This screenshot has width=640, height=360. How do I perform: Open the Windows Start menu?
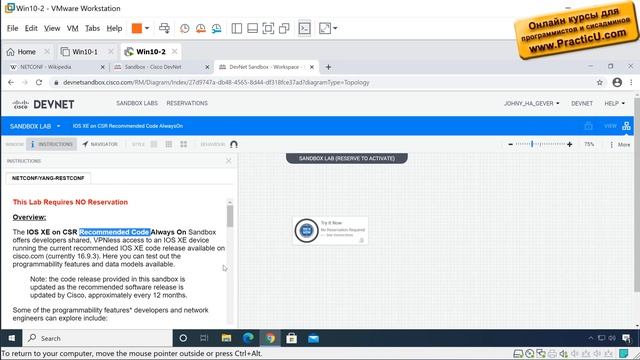11,338
